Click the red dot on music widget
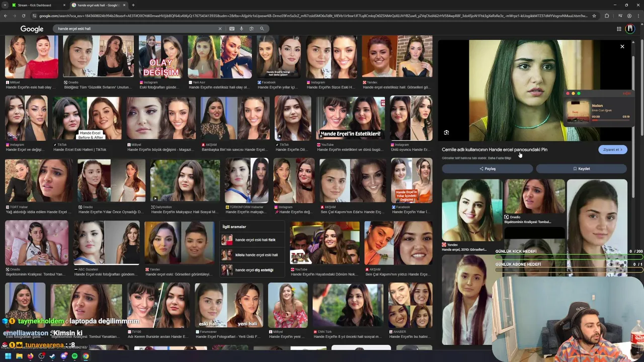Screen dimensions: 644x362 tap(568, 94)
